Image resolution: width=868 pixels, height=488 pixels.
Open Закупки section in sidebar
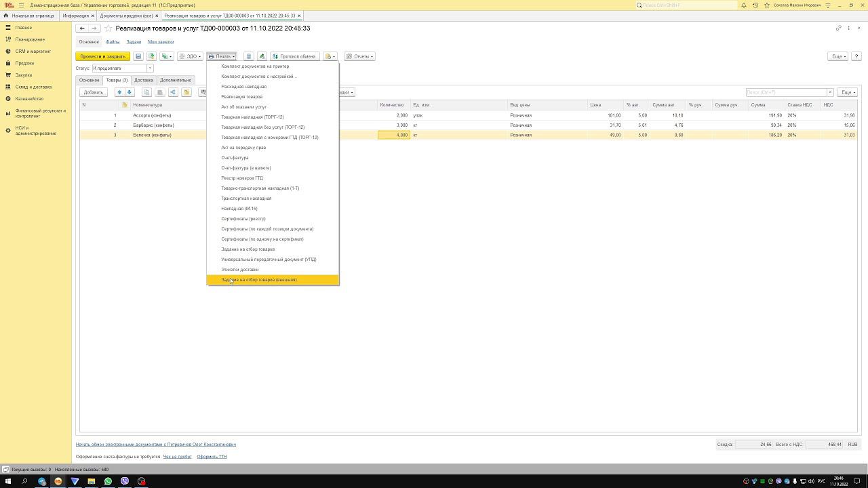tap(24, 75)
